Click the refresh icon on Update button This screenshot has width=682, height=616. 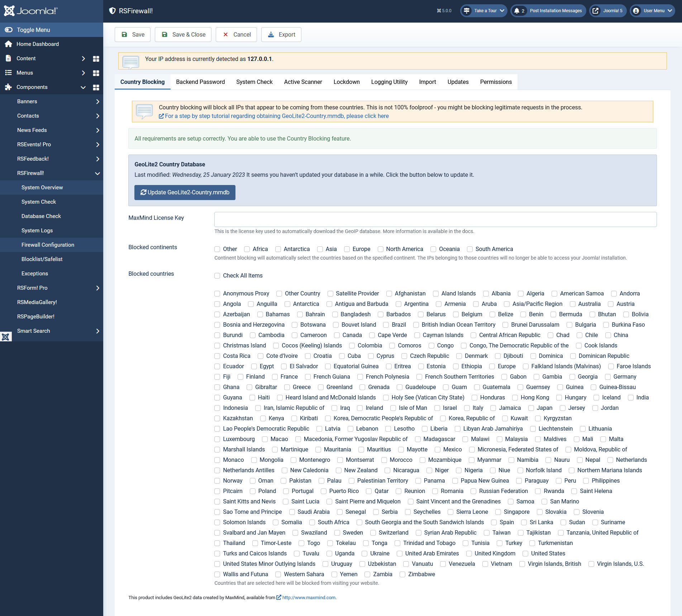[x=143, y=192]
